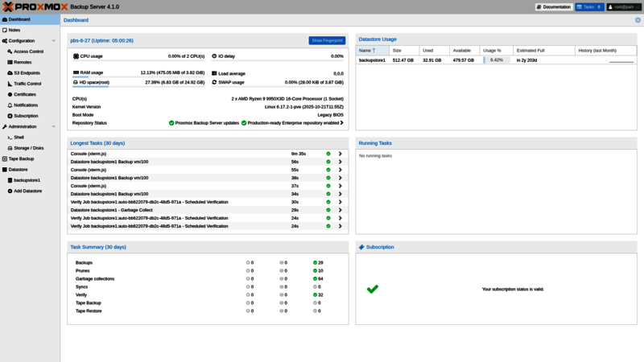Viewport: 644px width, 362px height.
Task: Click the Used column header
Action: (x=435, y=51)
